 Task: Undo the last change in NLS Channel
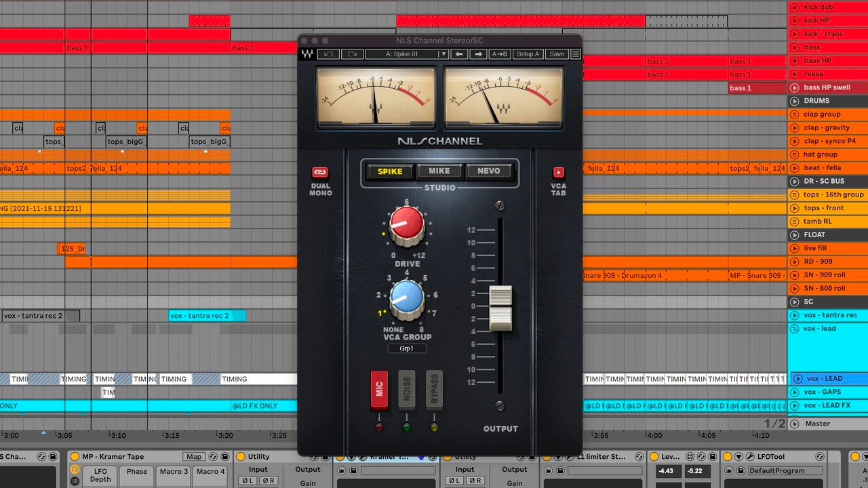pos(328,54)
